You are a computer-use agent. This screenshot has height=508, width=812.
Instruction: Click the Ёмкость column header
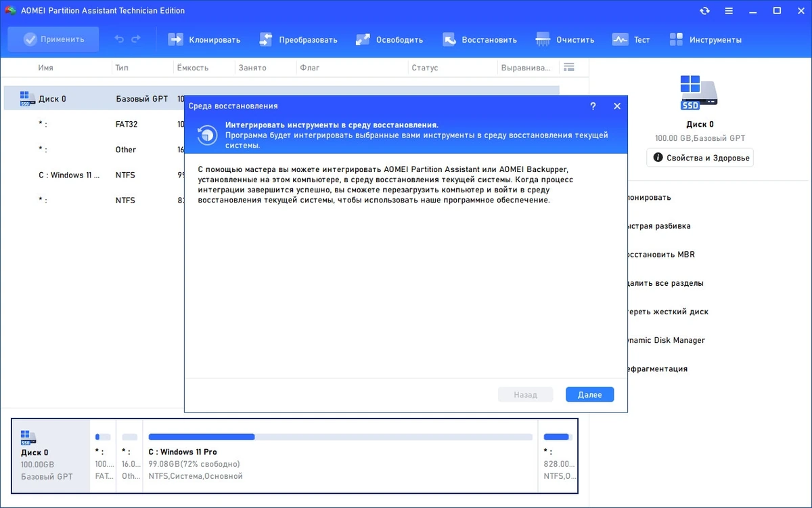pyautogui.click(x=193, y=68)
